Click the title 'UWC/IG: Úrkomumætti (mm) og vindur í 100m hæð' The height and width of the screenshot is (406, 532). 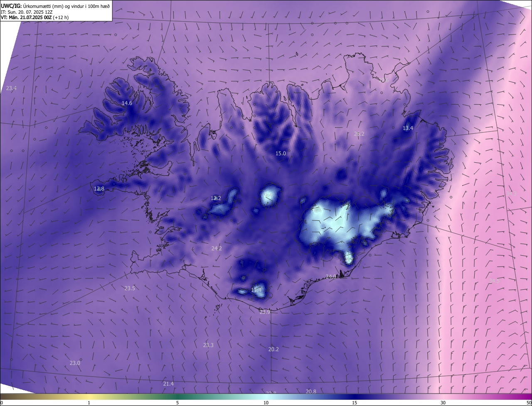(55, 6)
